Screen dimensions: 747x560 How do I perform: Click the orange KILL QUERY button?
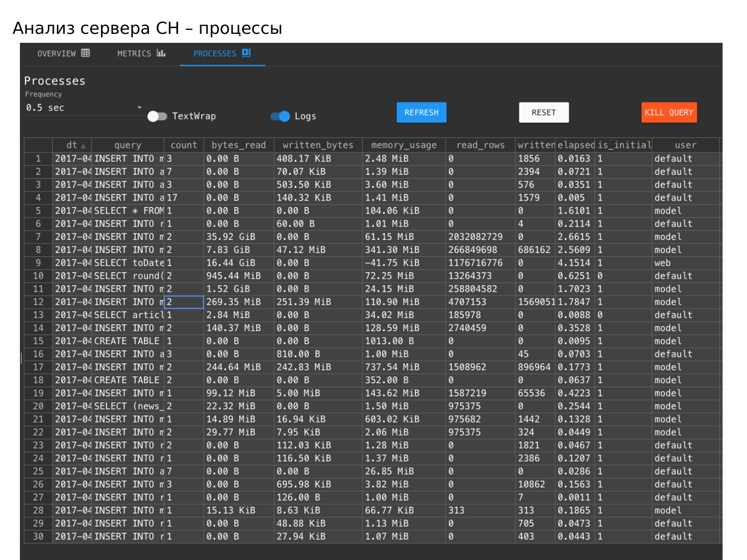click(669, 112)
